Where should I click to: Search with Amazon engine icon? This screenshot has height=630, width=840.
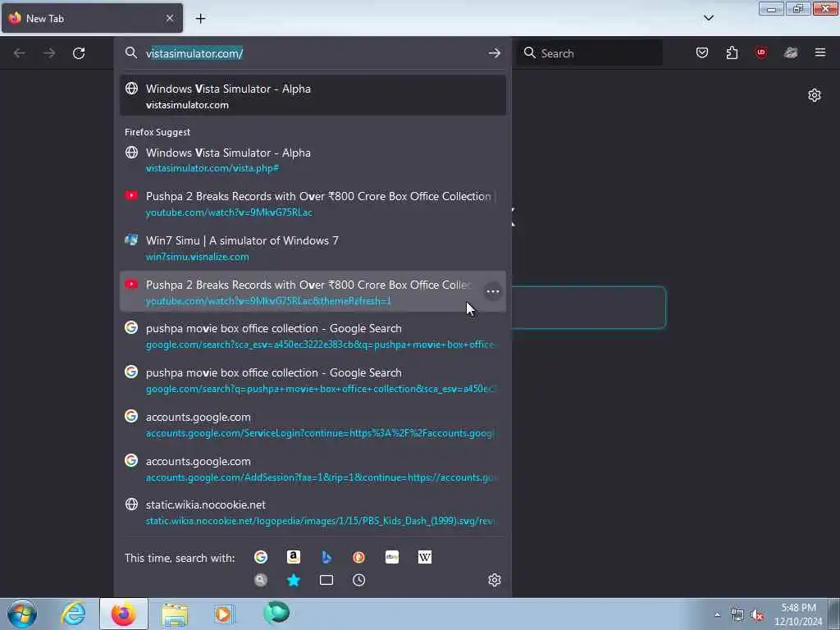tap(294, 557)
